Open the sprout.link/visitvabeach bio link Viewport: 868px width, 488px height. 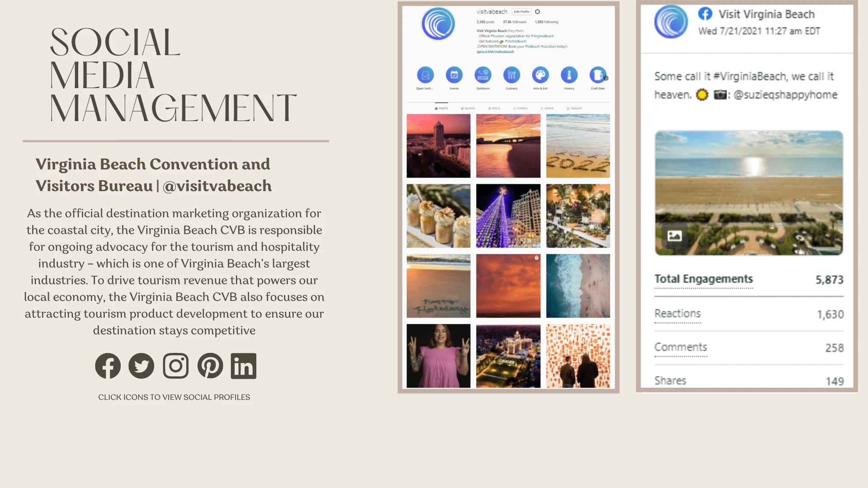tap(495, 52)
